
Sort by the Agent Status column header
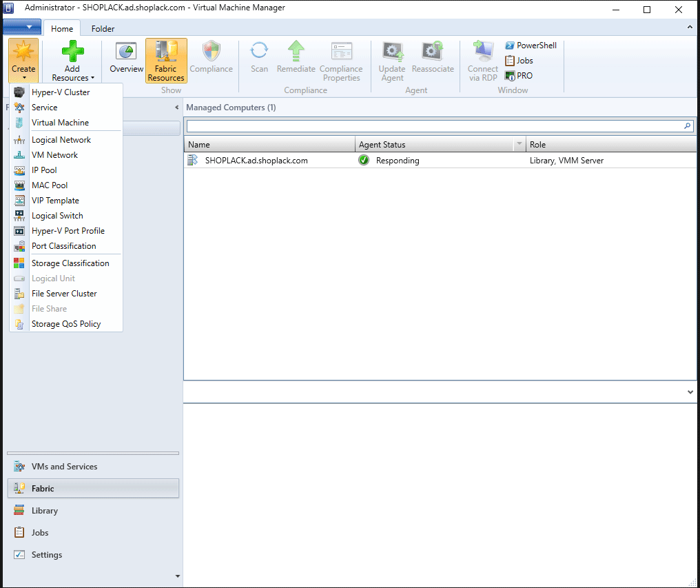pyautogui.click(x=435, y=145)
